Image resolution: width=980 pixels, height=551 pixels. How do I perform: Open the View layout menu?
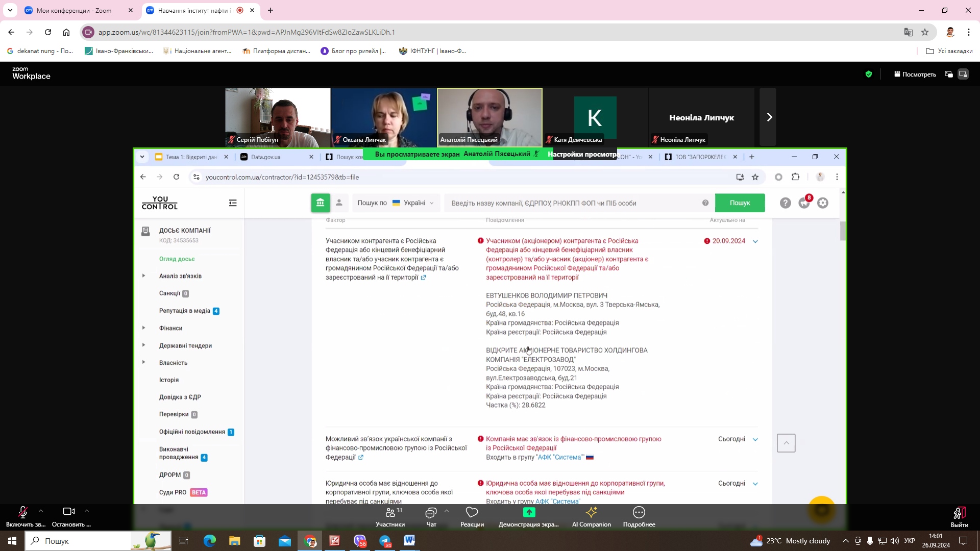915,74
